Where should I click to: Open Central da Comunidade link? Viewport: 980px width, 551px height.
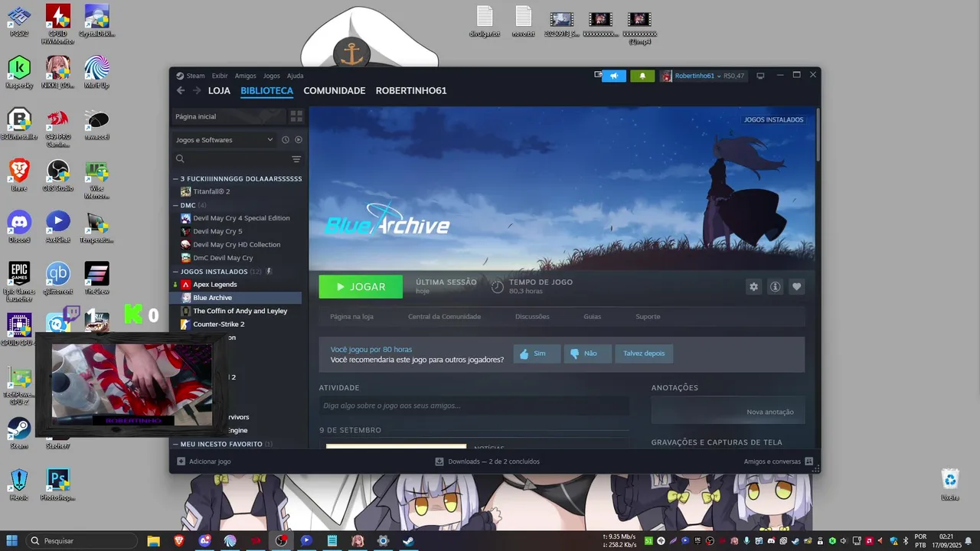[x=444, y=317]
